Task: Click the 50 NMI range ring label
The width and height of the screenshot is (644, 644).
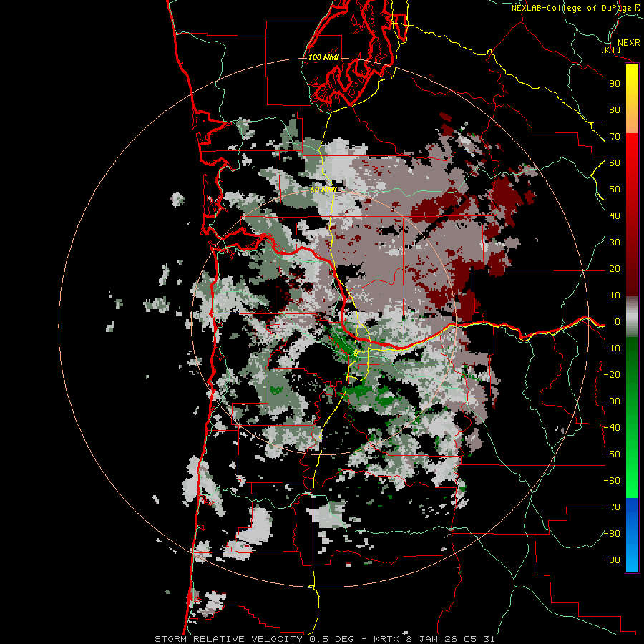Action: pyautogui.click(x=323, y=190)
